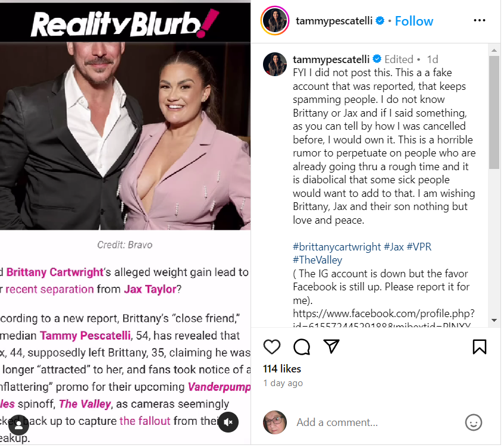The width and height of the screenshot is (504, 448).
Task: View the 114 likes list
Action: click(282, 369)
